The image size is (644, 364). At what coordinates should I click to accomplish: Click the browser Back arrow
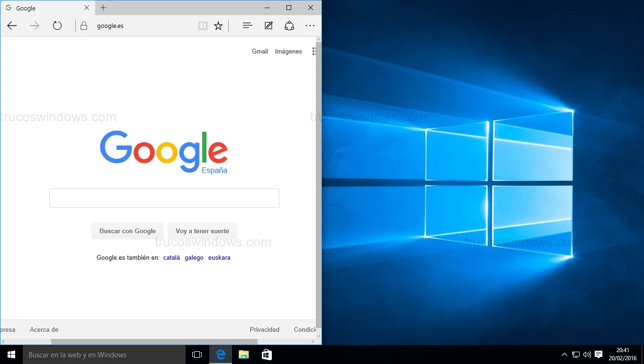point(12,26)
